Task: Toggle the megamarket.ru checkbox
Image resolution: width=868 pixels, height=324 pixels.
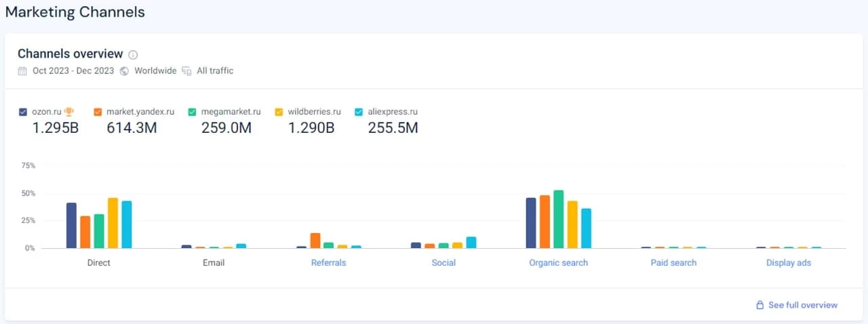Action: [193, 112]
